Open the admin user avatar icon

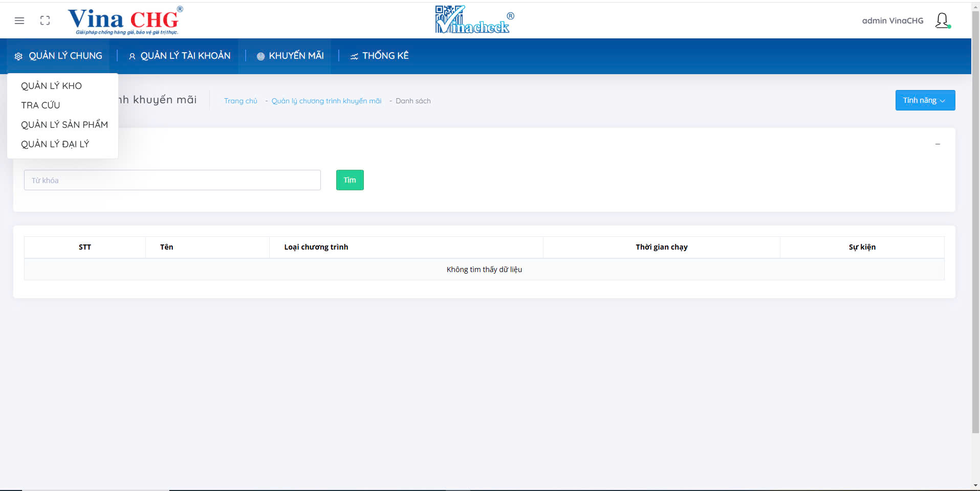943,20
